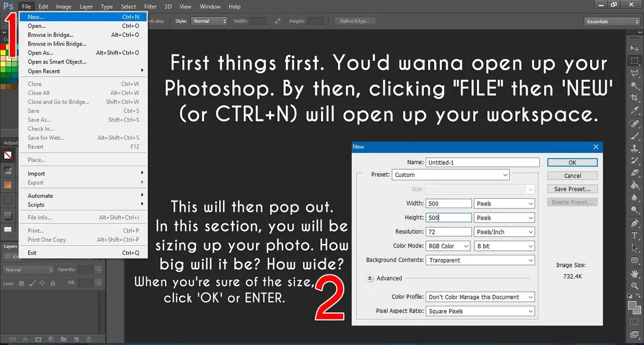Select the Move tool
The height and width of the screenshot is (345, 644).
pyautogui.click(x=634, y=48)
